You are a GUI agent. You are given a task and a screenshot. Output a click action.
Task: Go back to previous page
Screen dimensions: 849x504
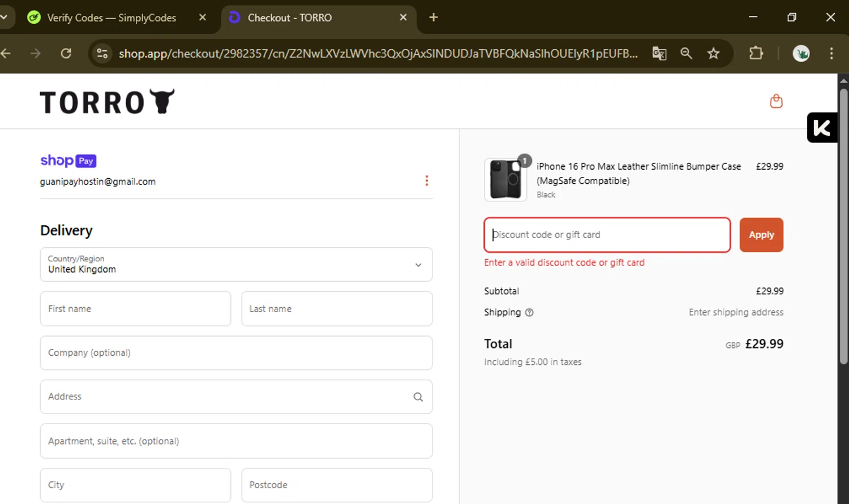tap(6, 53)
